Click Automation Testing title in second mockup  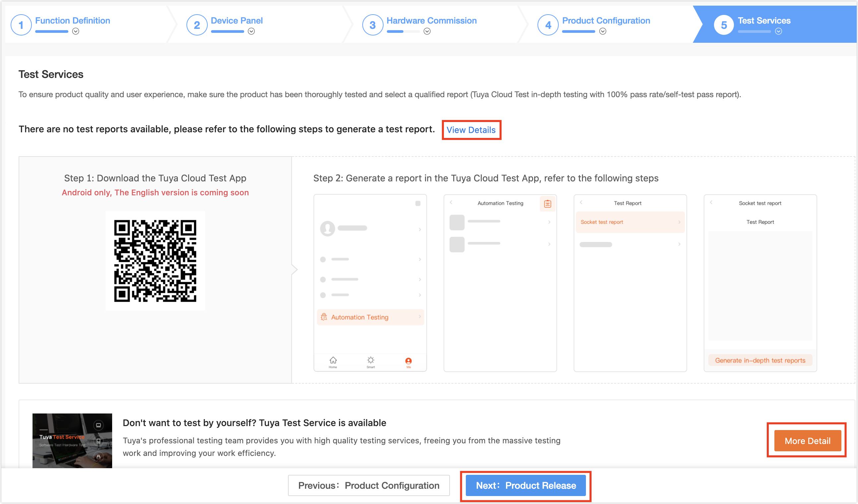pyautogui.click(x=500, y=203)
